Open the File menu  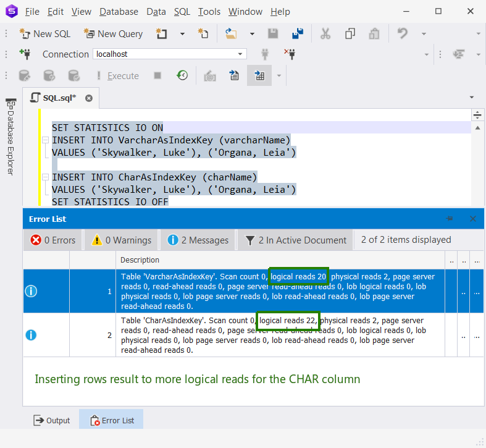click(32, 12)
